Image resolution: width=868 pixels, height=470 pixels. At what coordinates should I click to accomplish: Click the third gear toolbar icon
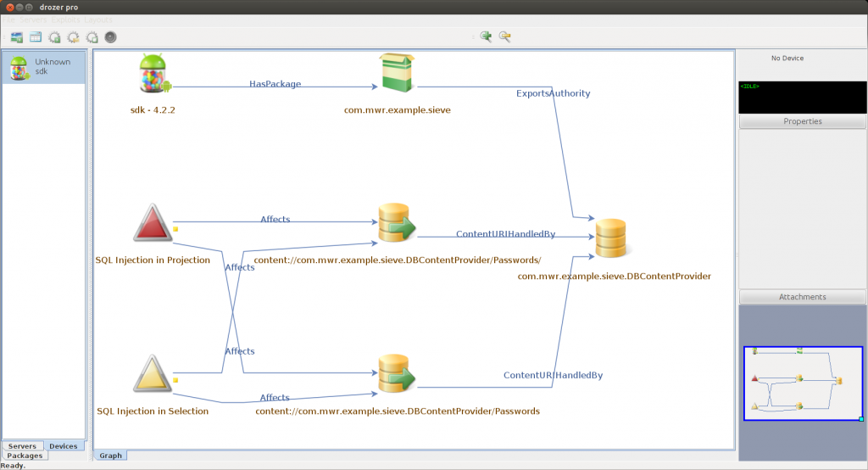(92, 37)
